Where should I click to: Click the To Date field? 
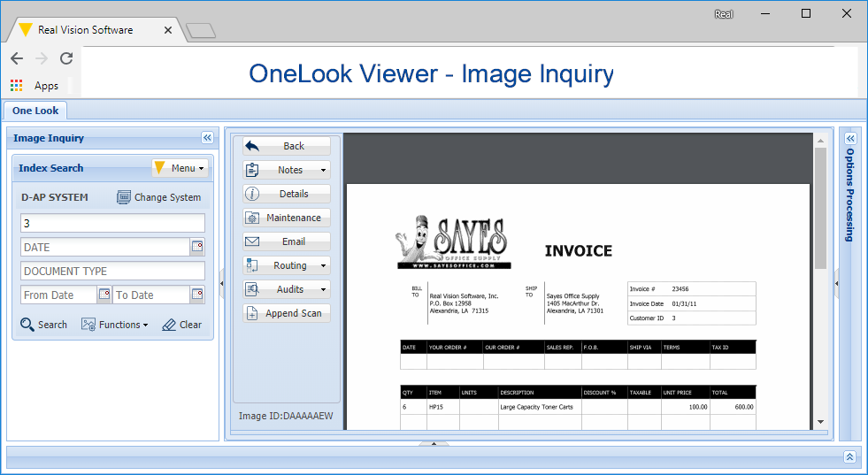tap(151, 295)
